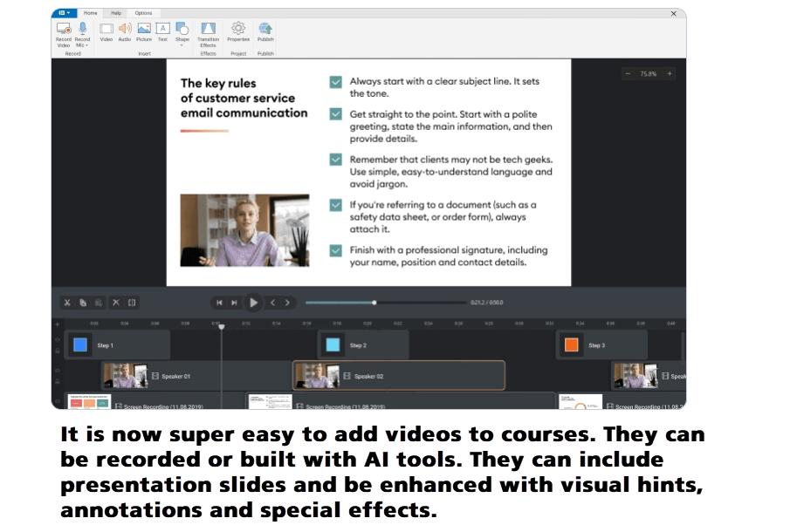The width and height of the screenshot is (790, 532).
Task: Increase zoom with the plus button
Action: click(669, 73)
